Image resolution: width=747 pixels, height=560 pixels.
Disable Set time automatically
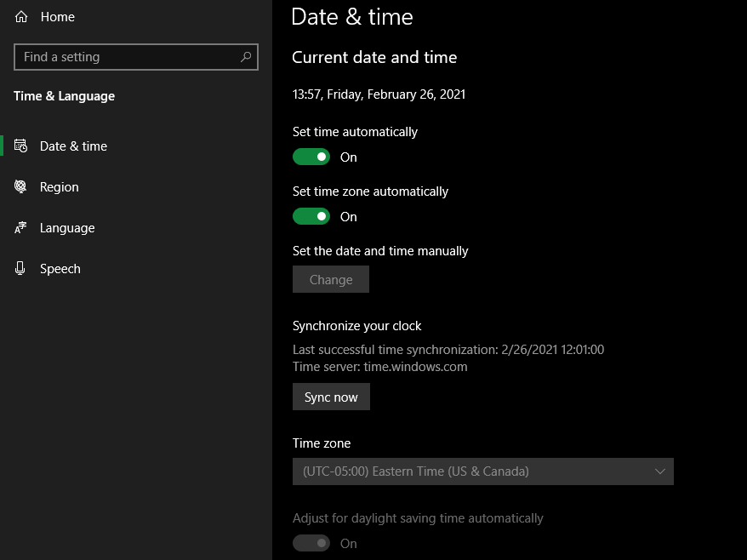tap(311, 157)
